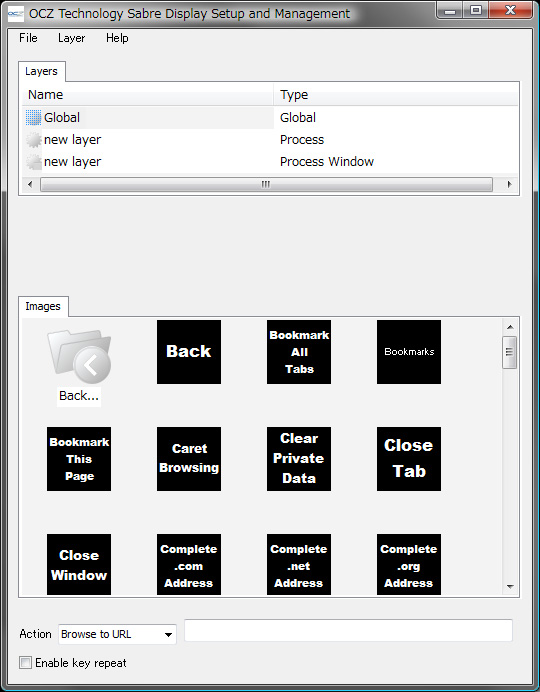The image size is (540, 692).
Task: Select the Bookmarks key image
Action: tap(409, 352)
